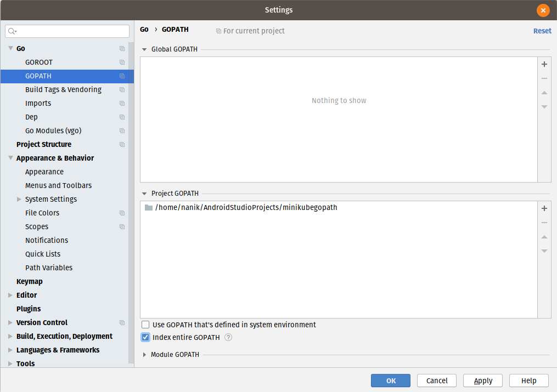Screen dimensions: 557x392
Task: Click the search magnifier in the settings search
Action: coord(11,31)
